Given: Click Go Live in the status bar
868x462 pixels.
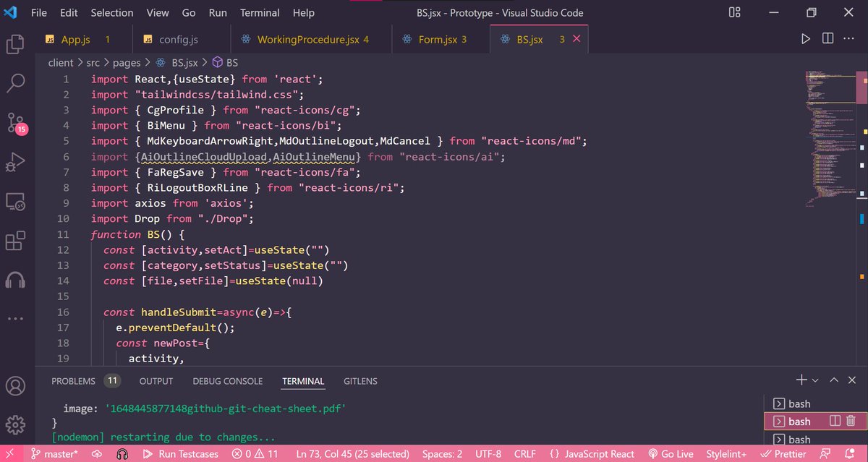Looking at the screenshot, I should point(671,454).
